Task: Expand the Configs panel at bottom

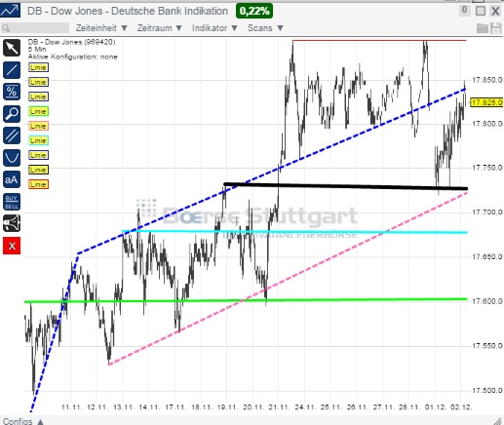Action: [23, 421]
